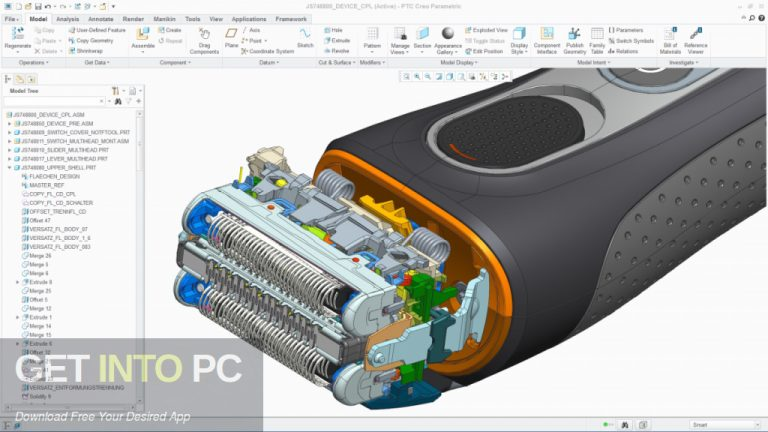The width and height of the screenshot is (768, 432).
Task: Expand the SWITCH_MULTIHEAD_MONT.ASM node
Action: point(9,142)
